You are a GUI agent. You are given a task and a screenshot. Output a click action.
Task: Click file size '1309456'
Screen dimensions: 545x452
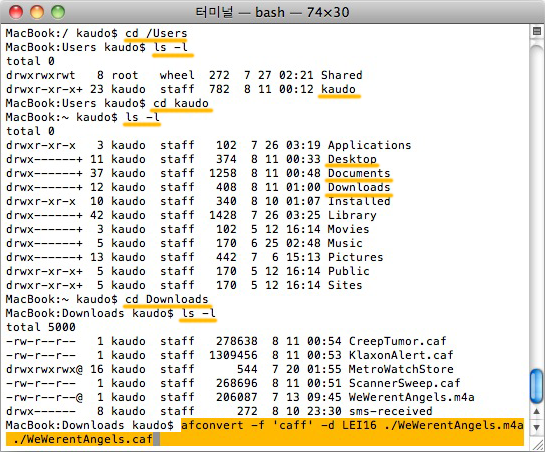[x=233, y=355]
